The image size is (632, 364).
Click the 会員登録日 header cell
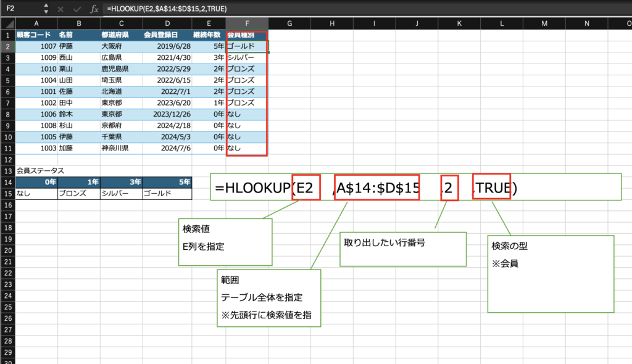click(163, 35)
